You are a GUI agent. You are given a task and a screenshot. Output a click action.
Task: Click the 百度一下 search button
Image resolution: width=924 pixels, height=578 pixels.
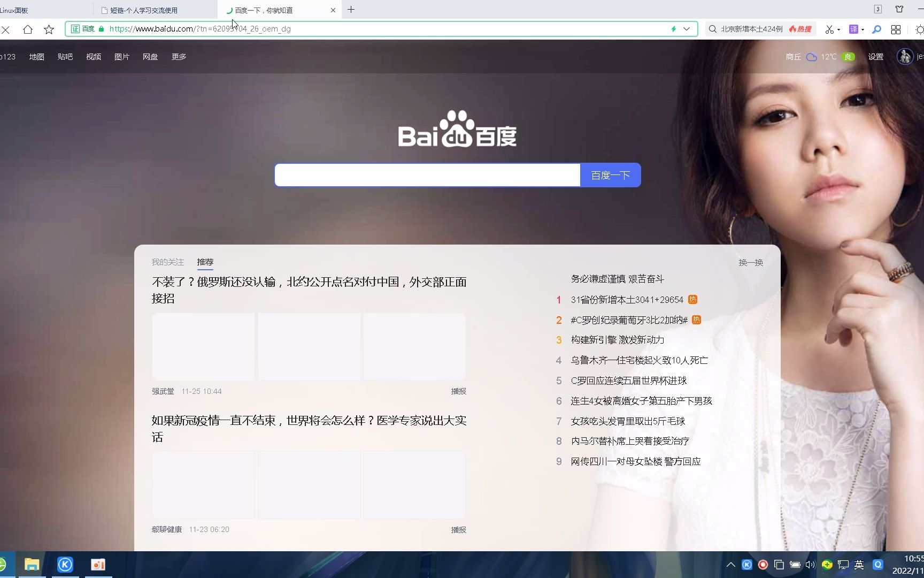click(x=610, y=175)
